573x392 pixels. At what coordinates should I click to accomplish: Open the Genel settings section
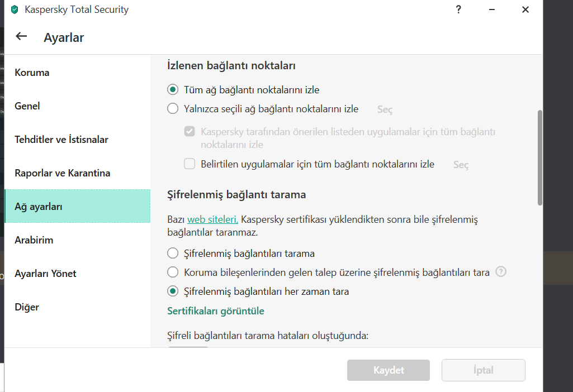[78, 106]
